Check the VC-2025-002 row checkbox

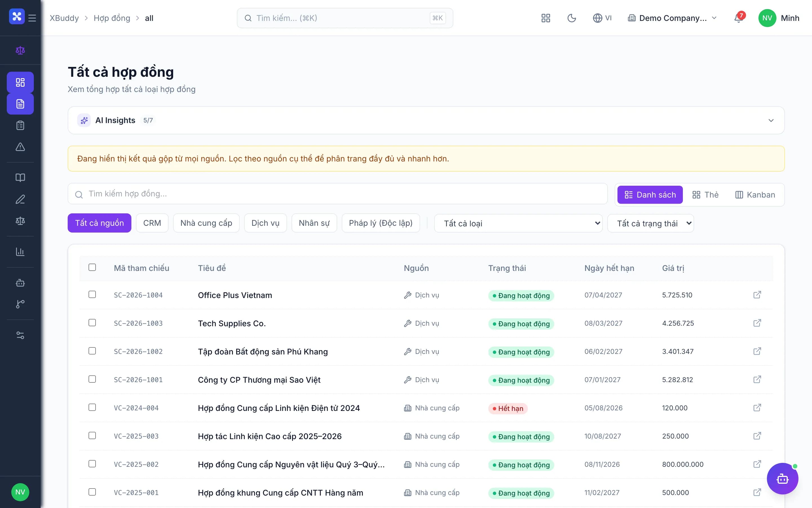point(92,464)
